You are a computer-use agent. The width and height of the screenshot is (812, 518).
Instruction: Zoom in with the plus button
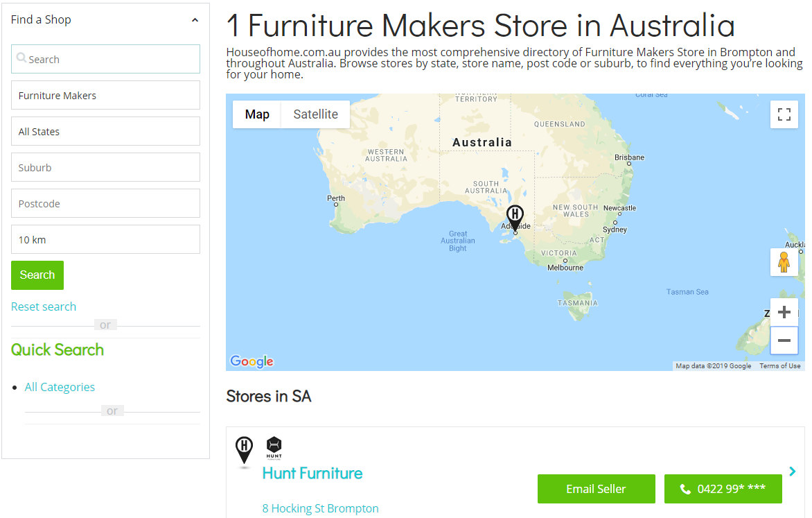(784, 312)
